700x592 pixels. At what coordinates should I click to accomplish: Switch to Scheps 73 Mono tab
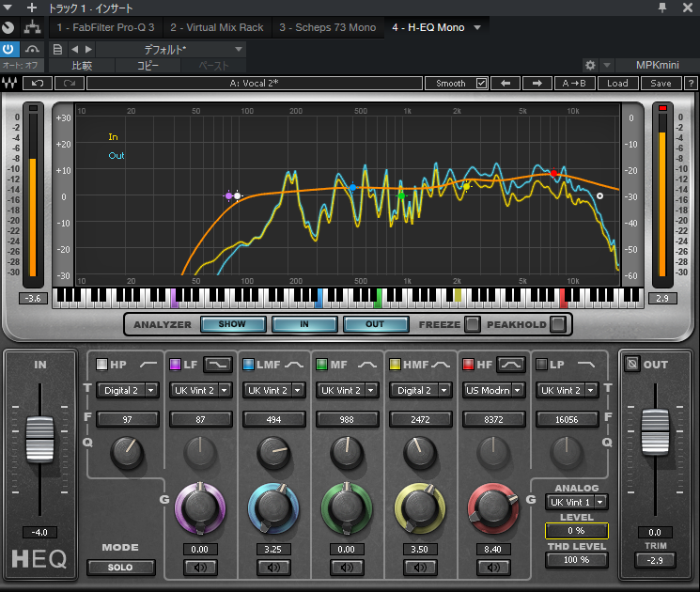click(x=328, y=27)
